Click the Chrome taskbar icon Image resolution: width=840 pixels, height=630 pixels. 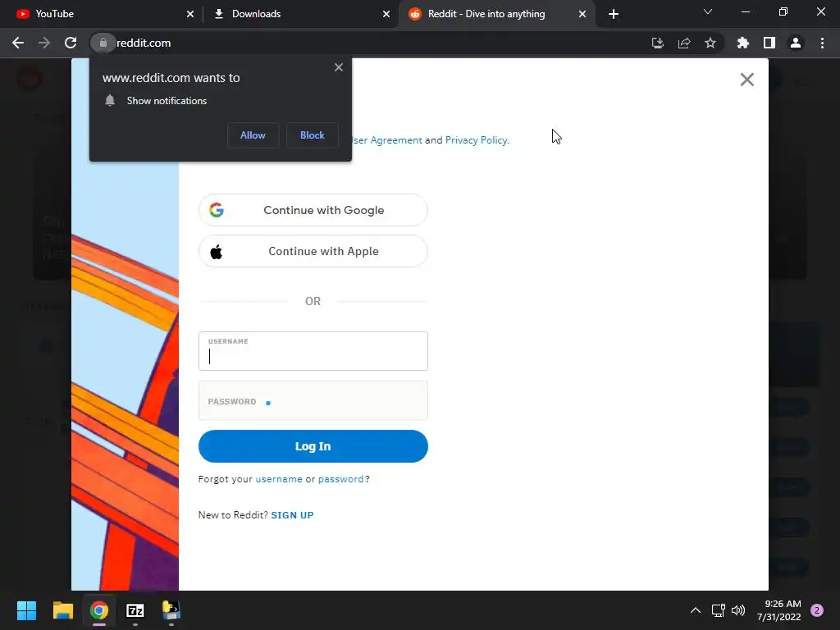tap(99, 610)
